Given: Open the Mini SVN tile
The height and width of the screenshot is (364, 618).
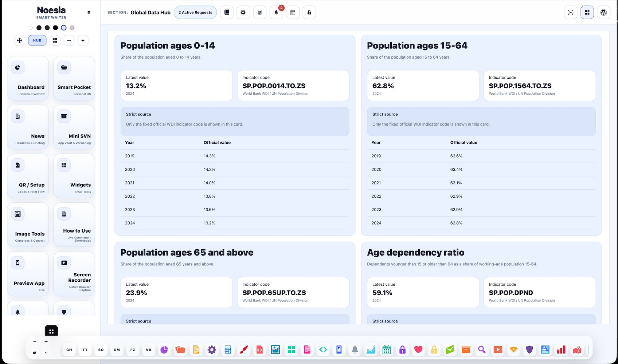Looking at the screenshot, I should (74, 127).
